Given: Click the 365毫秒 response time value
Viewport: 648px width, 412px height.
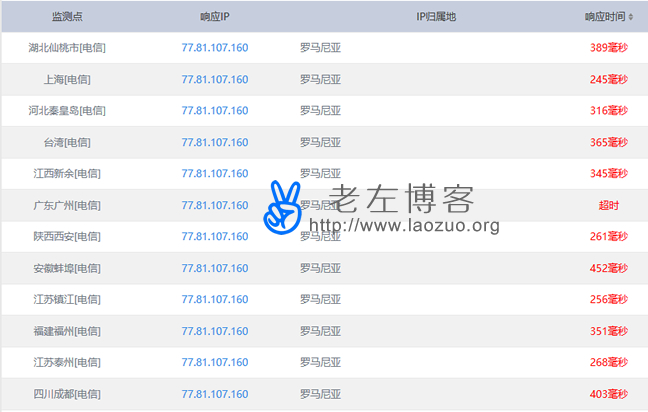Looking at the screenshot, I should [x=609, y=142].
